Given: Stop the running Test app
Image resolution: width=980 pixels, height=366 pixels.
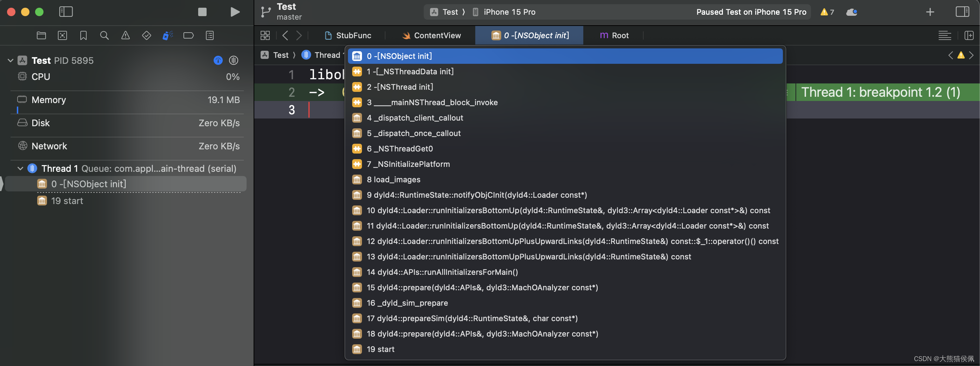Looking at the screenshot, I should click(x=202, y=12).
